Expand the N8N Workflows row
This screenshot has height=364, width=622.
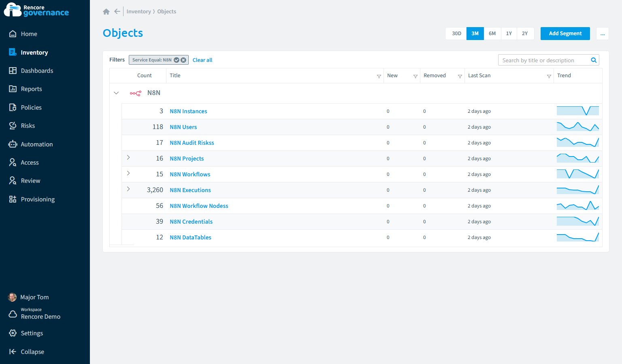point(128,173)
